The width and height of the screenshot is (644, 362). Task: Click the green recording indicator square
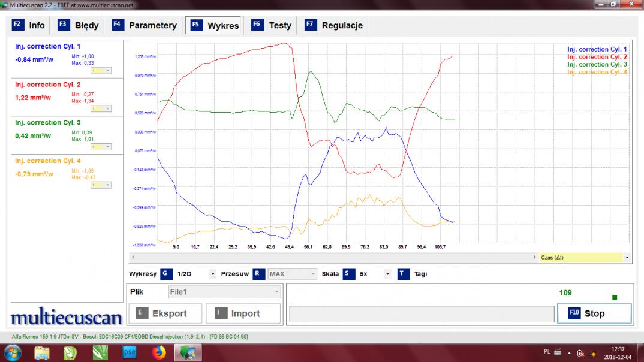coord(615,297)
